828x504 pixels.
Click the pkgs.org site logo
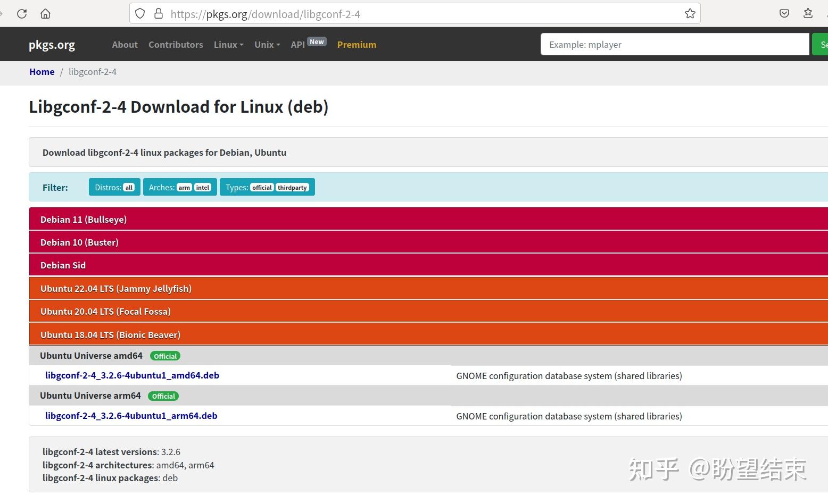pyautogui.click(x=52, y=45)
